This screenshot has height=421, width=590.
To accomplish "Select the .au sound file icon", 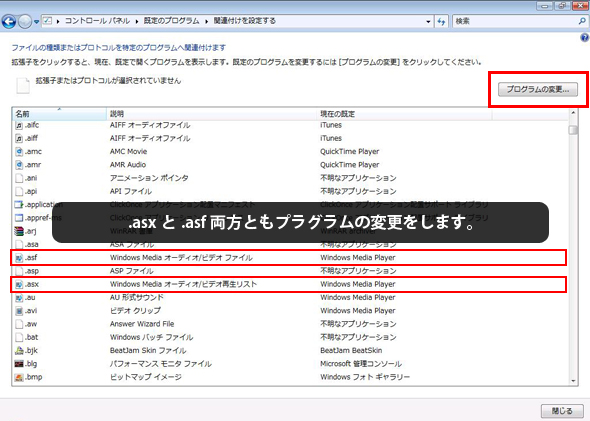I will (x=19, y=298).
